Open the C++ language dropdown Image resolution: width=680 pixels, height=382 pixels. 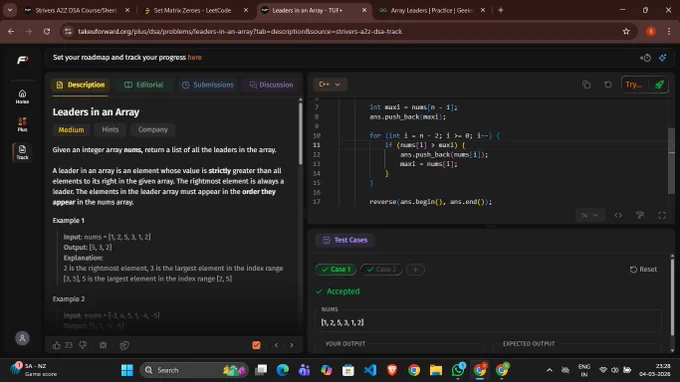click(330, 85)
